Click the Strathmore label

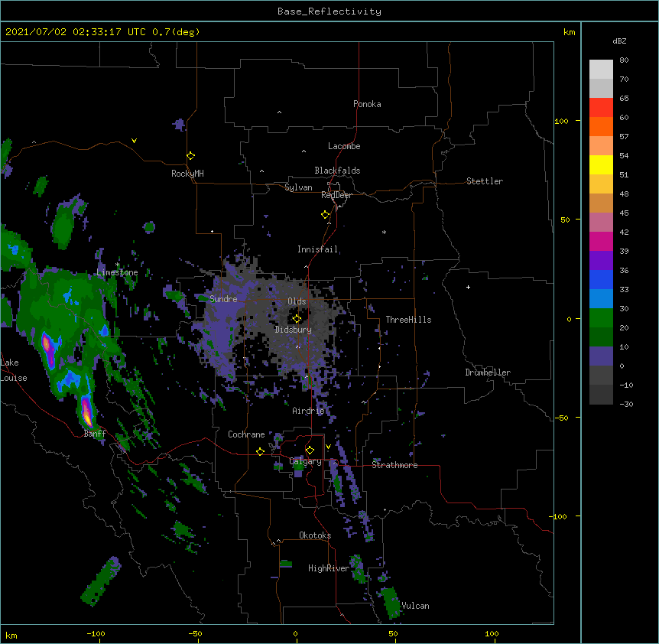click(394, 465)
